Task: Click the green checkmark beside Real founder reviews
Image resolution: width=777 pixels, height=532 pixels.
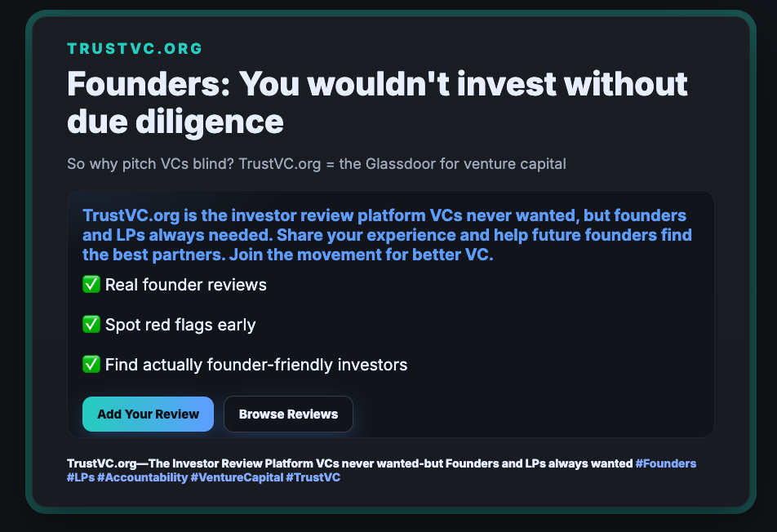Action: 91,285
